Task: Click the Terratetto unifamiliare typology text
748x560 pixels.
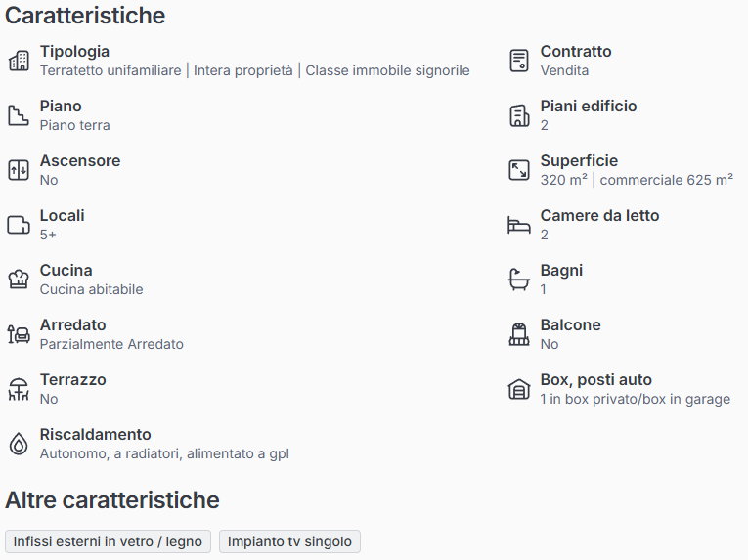Action: (110, 70)
